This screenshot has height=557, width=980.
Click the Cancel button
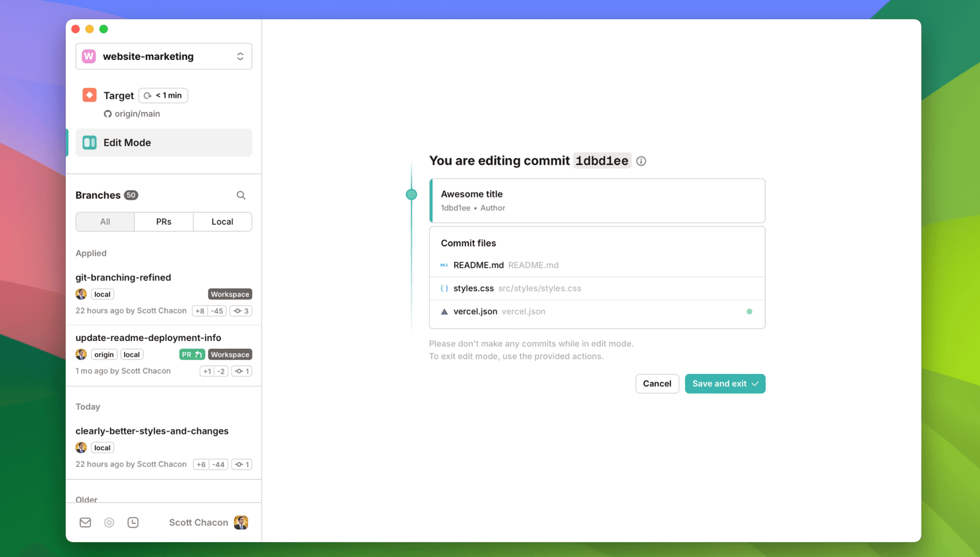(x=657, y=383)
